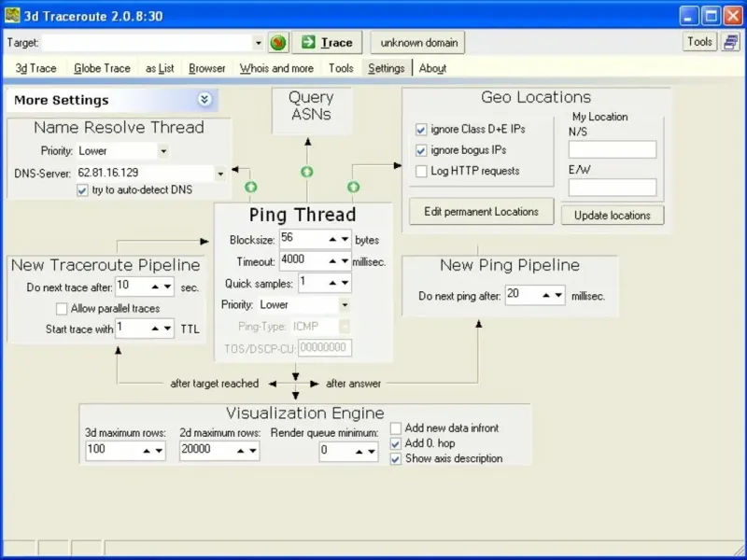Click Update locations button
This screenshot has width=747, height=560.
click(613, 216)
